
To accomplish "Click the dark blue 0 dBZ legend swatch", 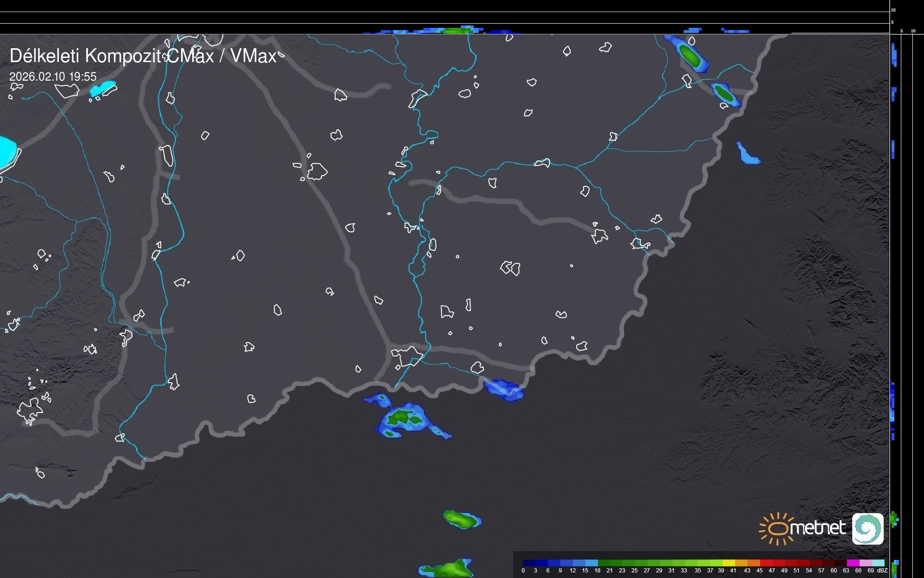I will coord(529,563).
